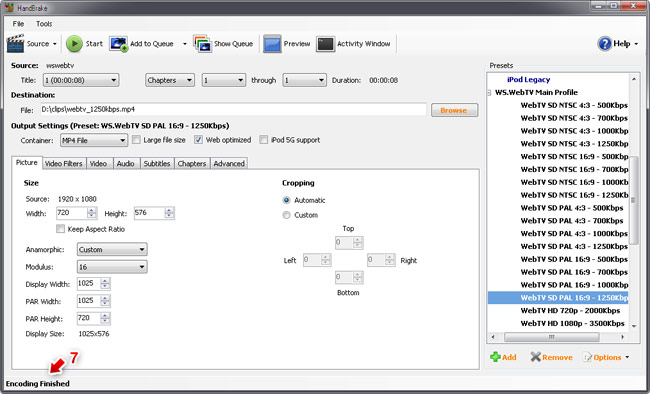The image size is (650, 394).
Task: Switch to the Video Filters tab
Action: [63, 163]
